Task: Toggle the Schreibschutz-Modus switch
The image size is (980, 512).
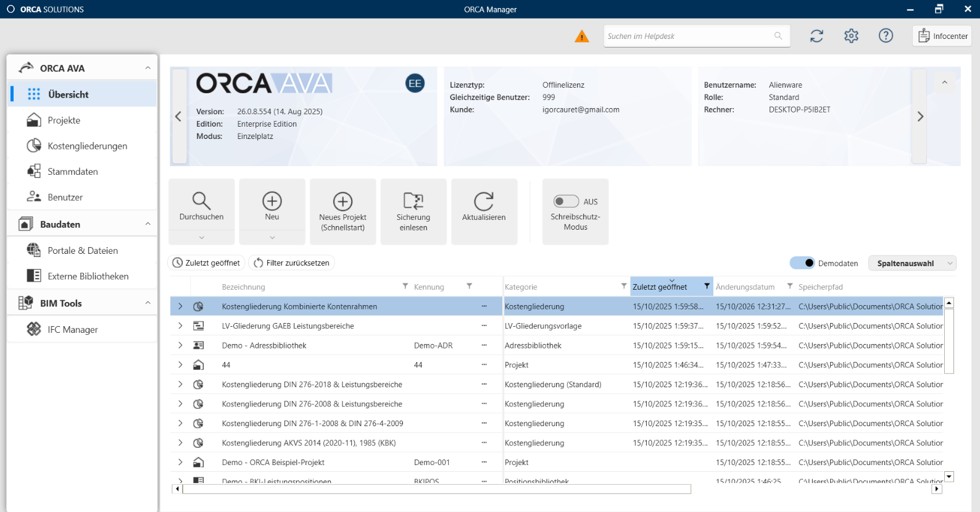Action: (x=566, y=201)
